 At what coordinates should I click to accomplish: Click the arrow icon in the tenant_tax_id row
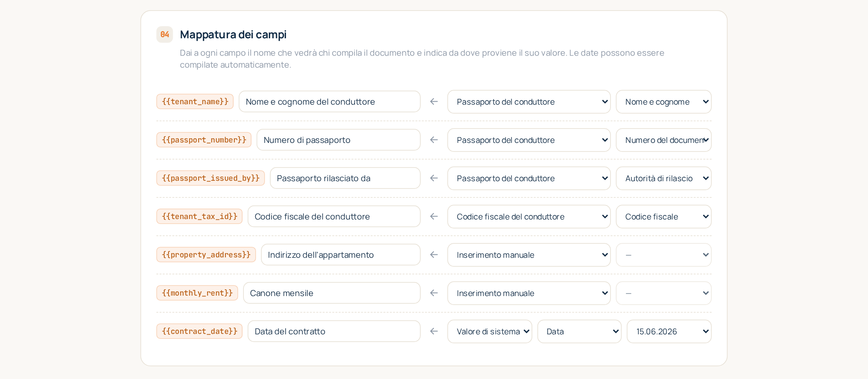434,217
